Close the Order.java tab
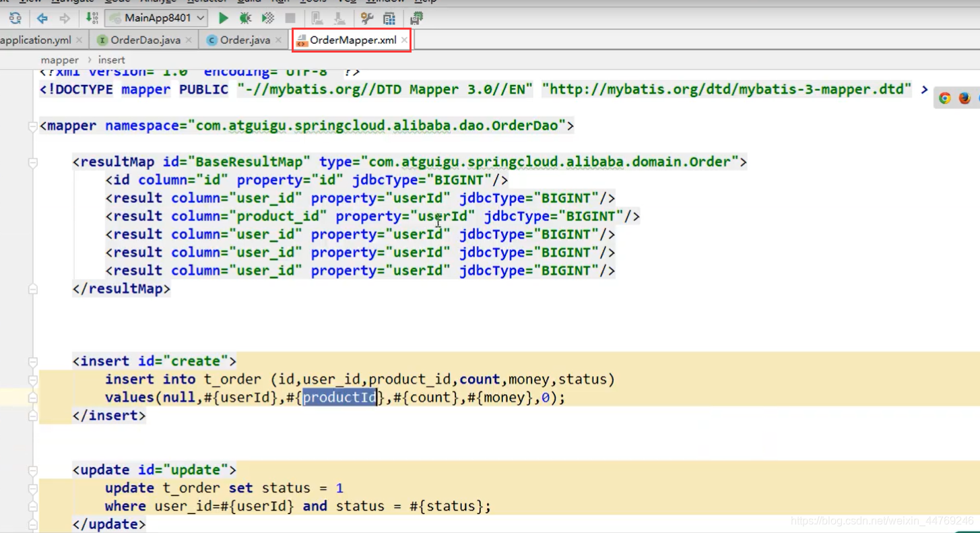This screenshot has width=980, height=533. (279, 40)
